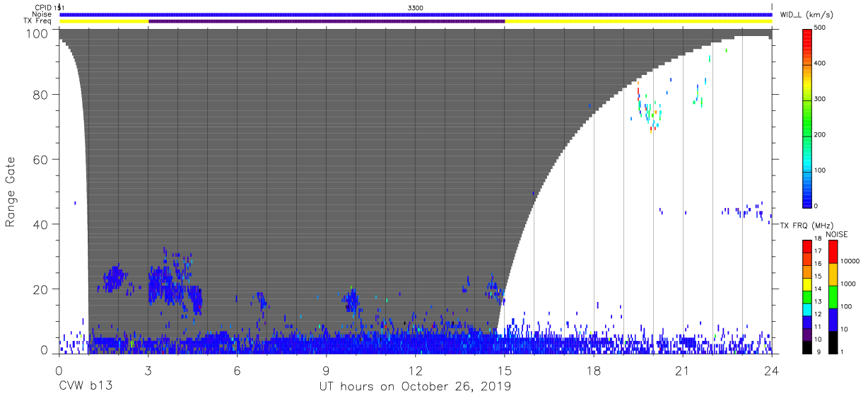Click the 13 MHz frequency legend value
Image resolution: width=868 pixels, height=401 pixels.
tap(819, 302)
